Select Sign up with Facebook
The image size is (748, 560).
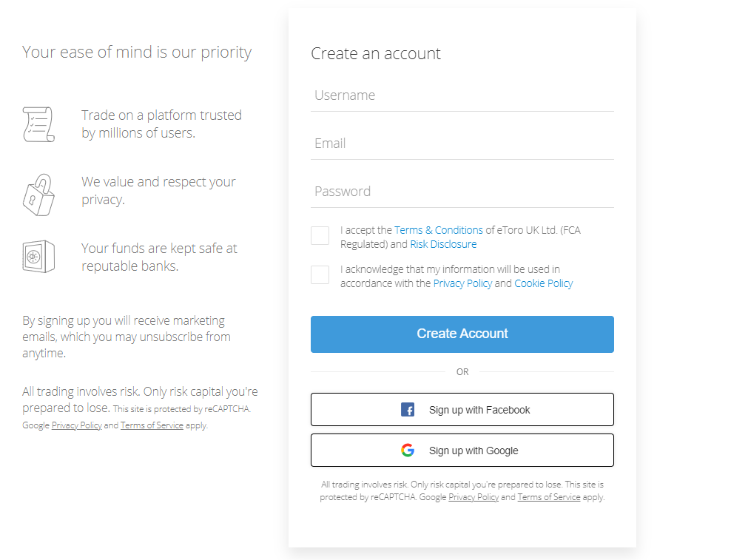462,409
